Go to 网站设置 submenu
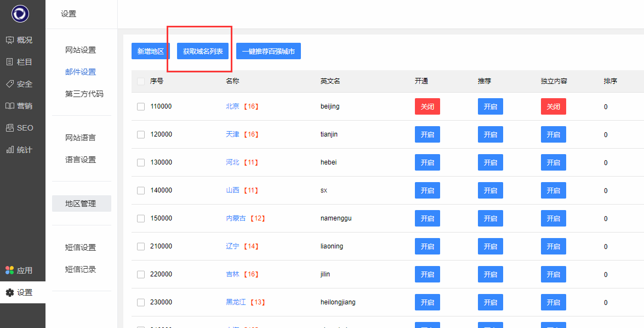This screenshot has height=328, width=644. [81, 50]
